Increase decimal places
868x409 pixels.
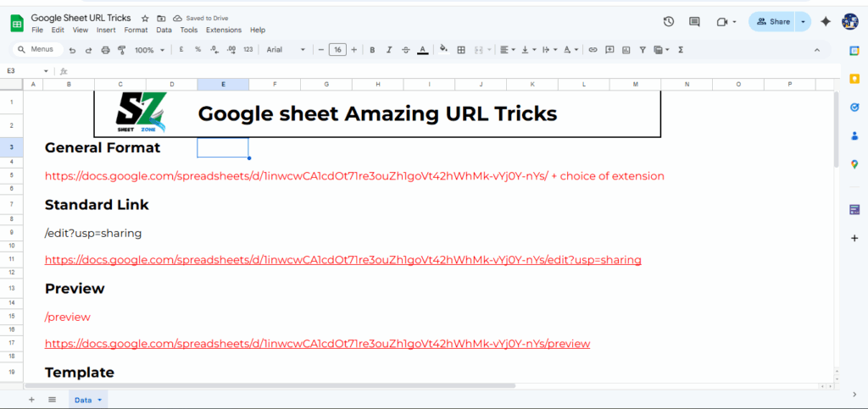click(x=231, y=50)
